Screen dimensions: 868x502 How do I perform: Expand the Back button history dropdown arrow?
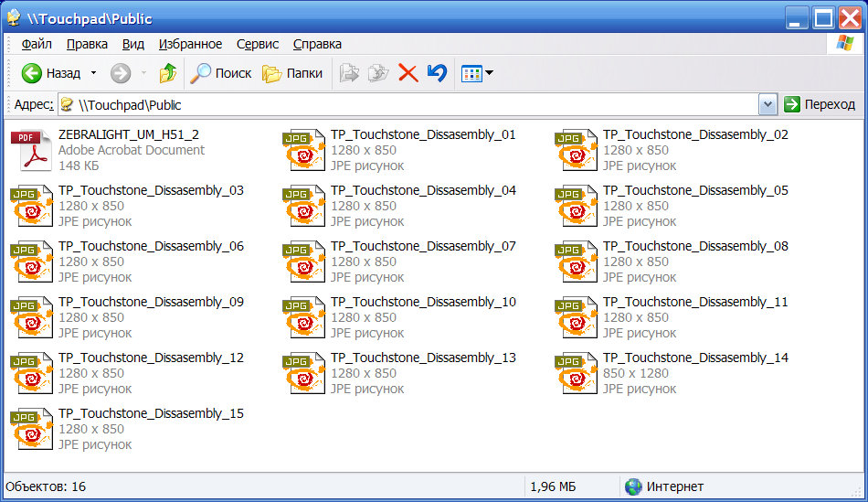(x=92, y=73)
